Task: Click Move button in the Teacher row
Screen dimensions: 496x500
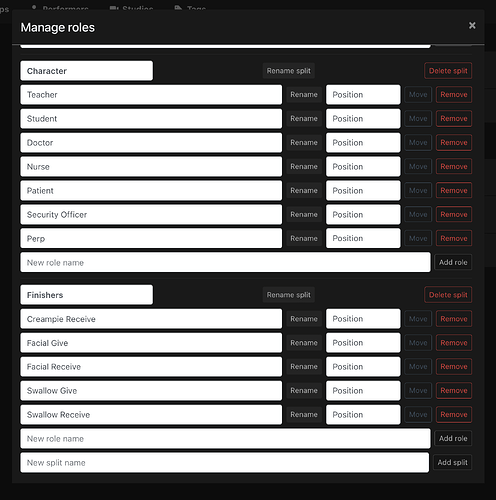Action: 418,95
